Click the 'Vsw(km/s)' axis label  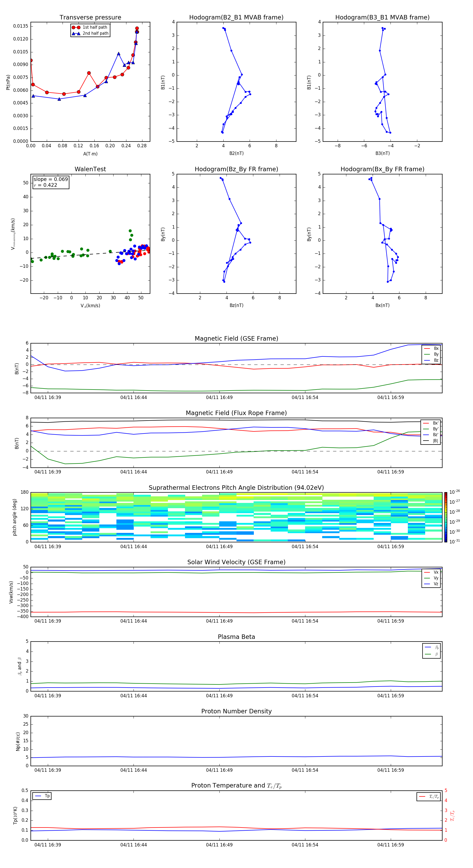(11, 592)
